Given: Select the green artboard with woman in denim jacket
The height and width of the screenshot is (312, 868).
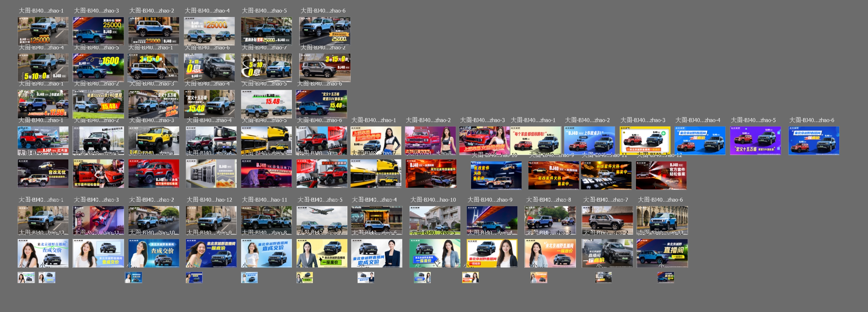Looking at the screenshot, I should tap(435, 254).
